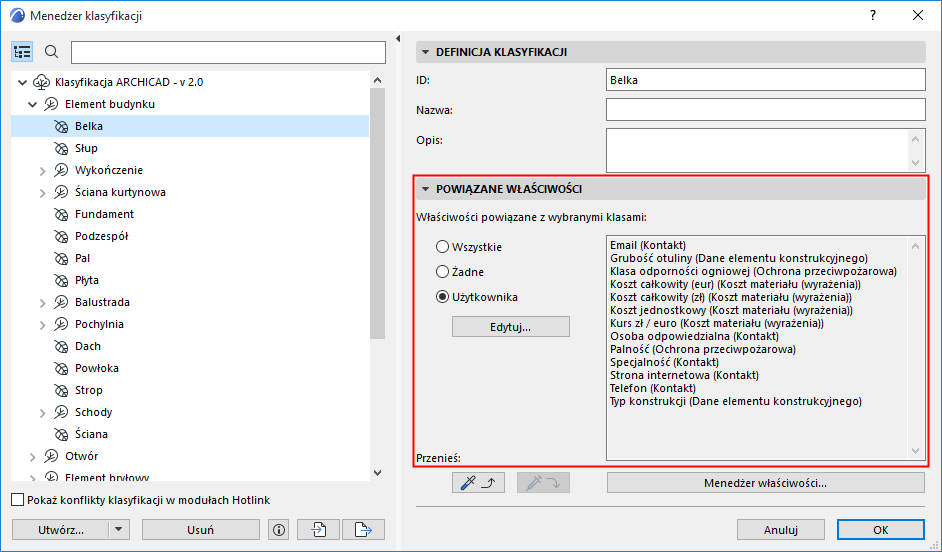Image resolution: width=942 pixels, height=552 pixels.
Task: Collapse the left panel with the arrow
Action: 398,38
